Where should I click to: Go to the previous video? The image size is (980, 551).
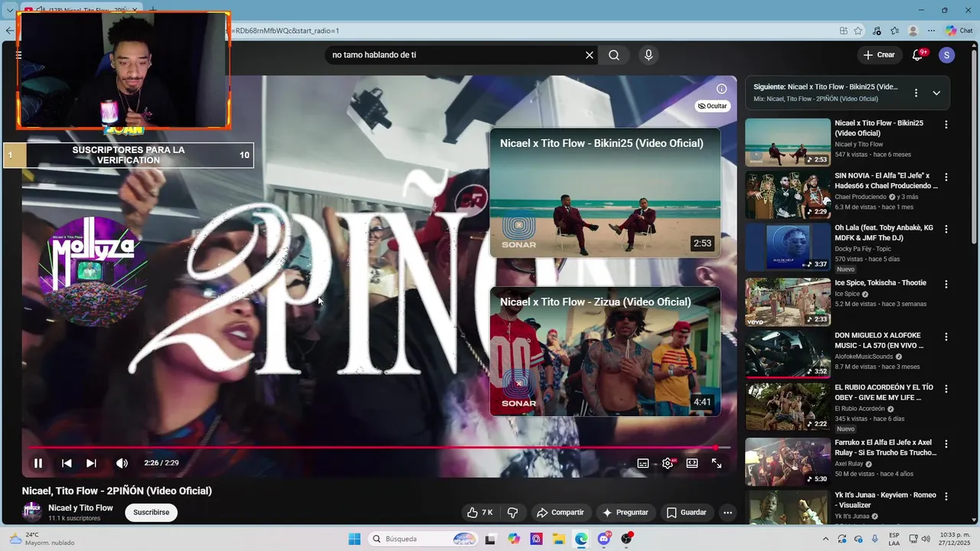(67, 463)
